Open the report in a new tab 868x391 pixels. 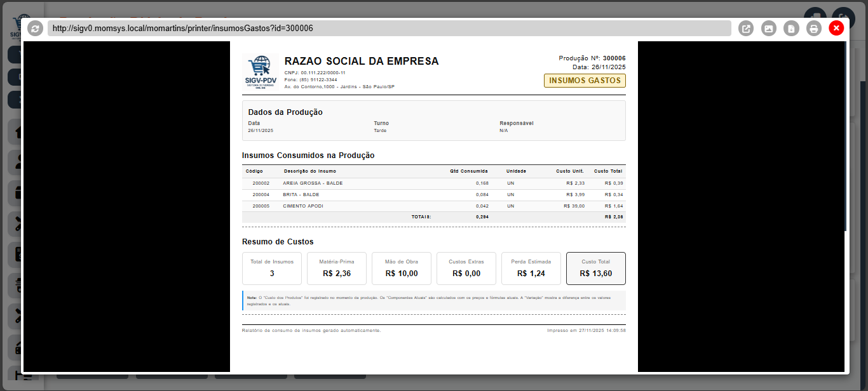click(x=746, y=28)
